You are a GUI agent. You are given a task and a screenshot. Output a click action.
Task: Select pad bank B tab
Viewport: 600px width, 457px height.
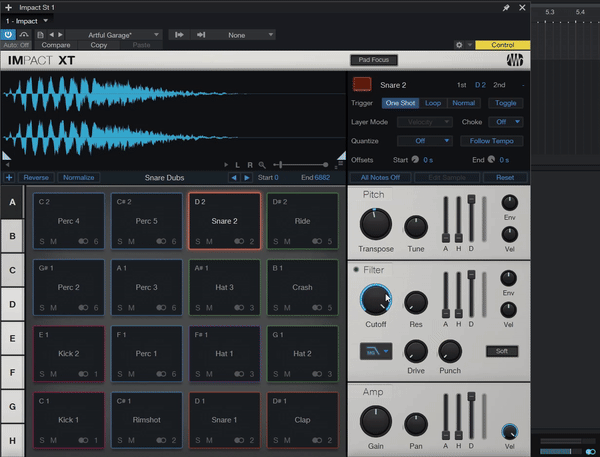pyautogui.click(x=12, y=236)
